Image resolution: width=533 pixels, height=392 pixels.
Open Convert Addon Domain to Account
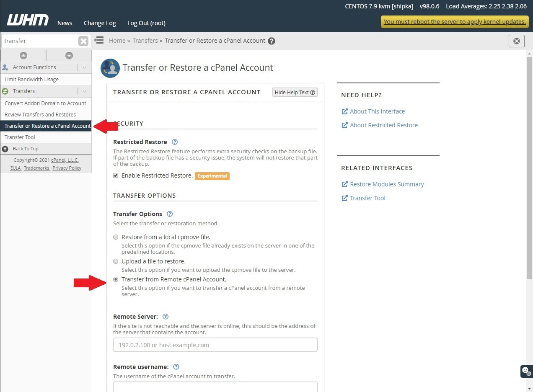coord(46,103)
